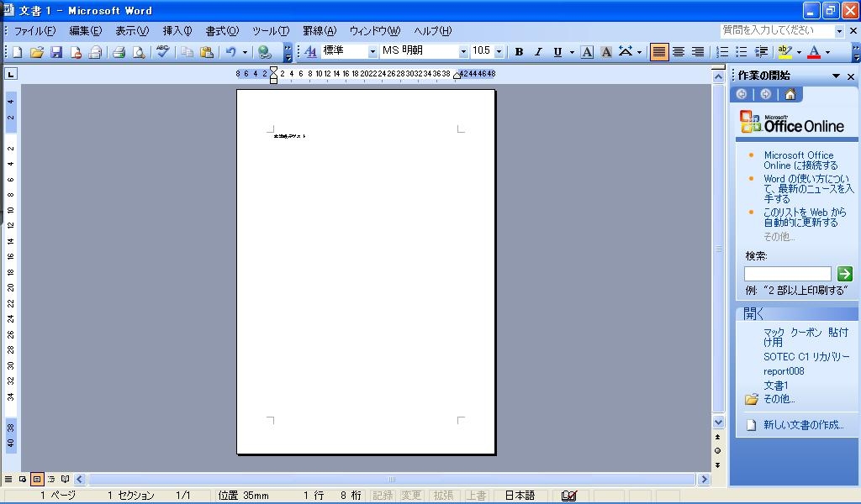Image resolution: width=861 pixels, height=504 pixels.
Task: Apply highlight color to text
Action: (785, 52)
